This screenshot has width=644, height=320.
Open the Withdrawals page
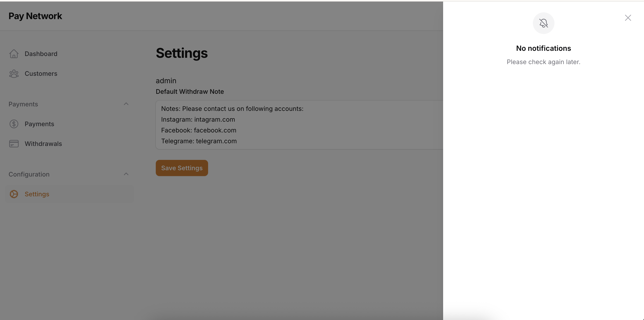[x=43, y=144]
